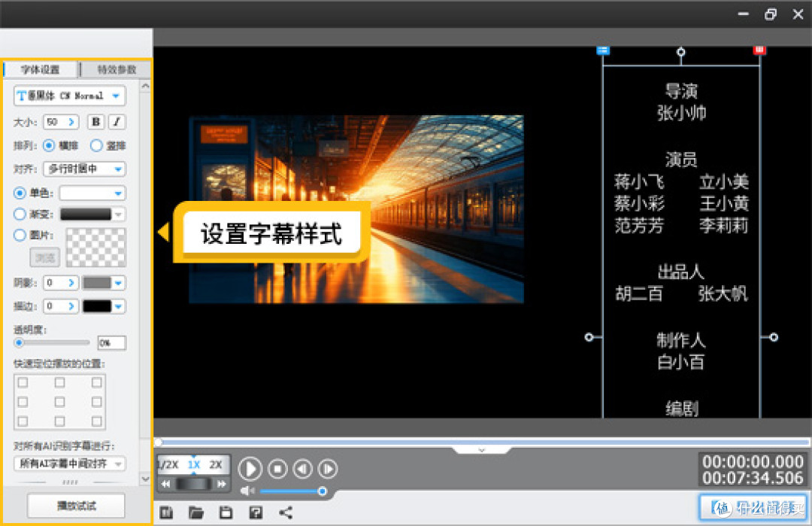Switch to the 字体设置 tab
The height and width of the screenshot is (526, 812).
pyautogui.click(x=41, y=69)
